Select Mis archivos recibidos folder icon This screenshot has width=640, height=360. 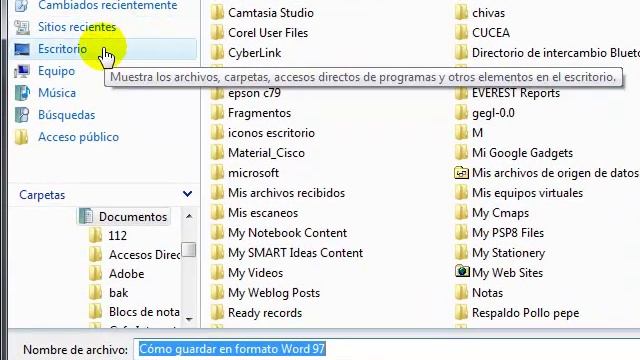(218, 193)
